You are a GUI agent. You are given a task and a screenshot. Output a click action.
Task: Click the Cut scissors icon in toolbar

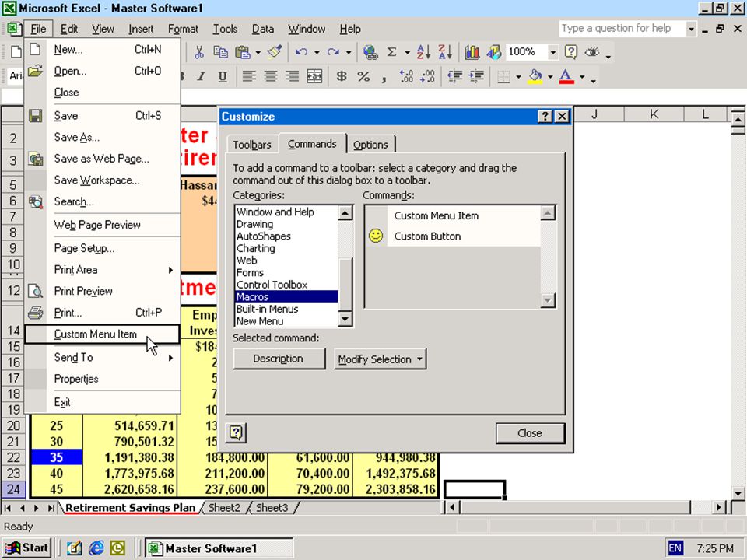pos(199,52)
